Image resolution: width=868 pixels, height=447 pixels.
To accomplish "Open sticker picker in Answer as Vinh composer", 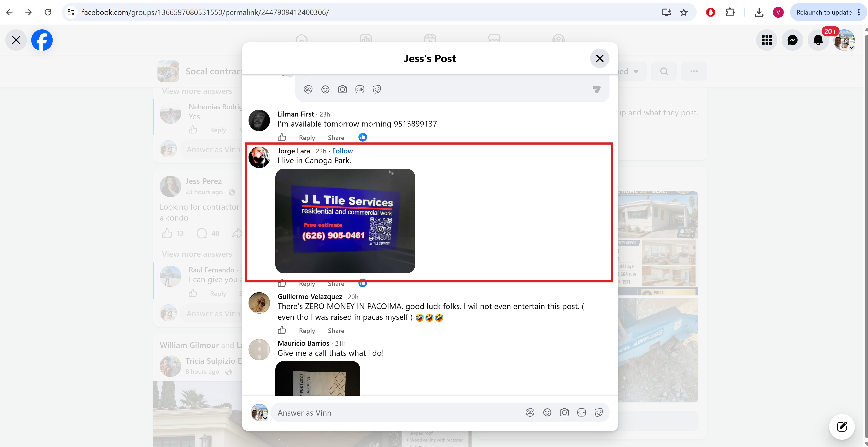I will [x=599, y=412].
